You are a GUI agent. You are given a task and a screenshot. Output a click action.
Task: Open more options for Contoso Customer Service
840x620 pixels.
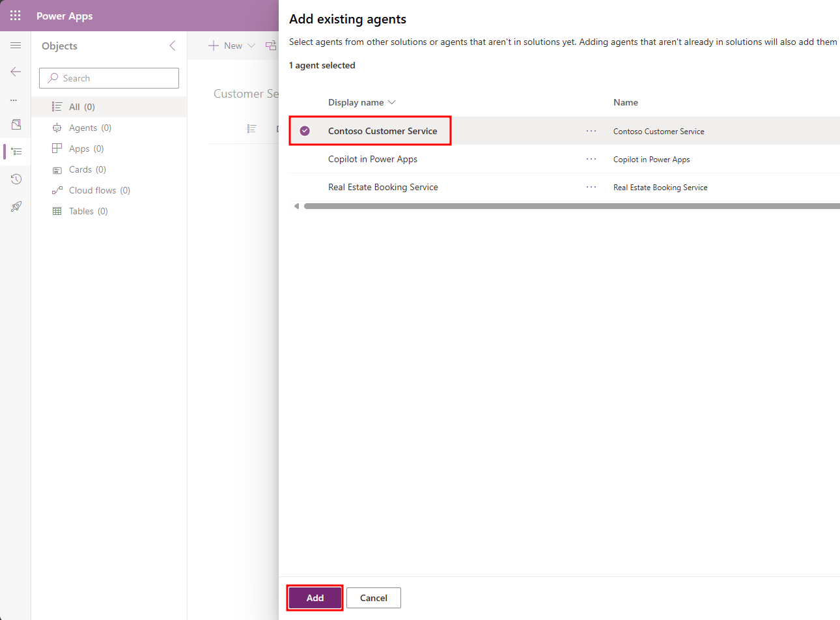[x=591, y=131]
